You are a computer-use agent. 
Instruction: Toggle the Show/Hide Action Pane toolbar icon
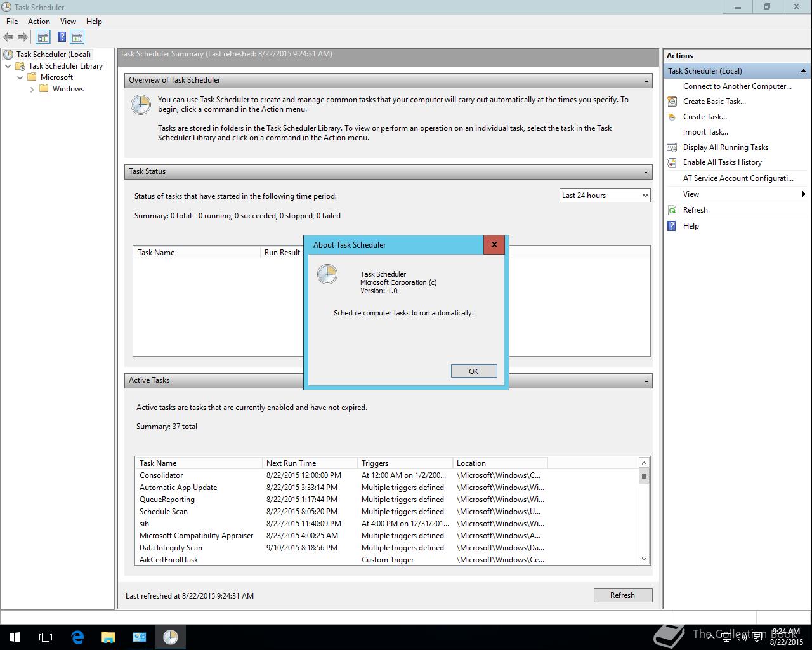coord(77,37)
